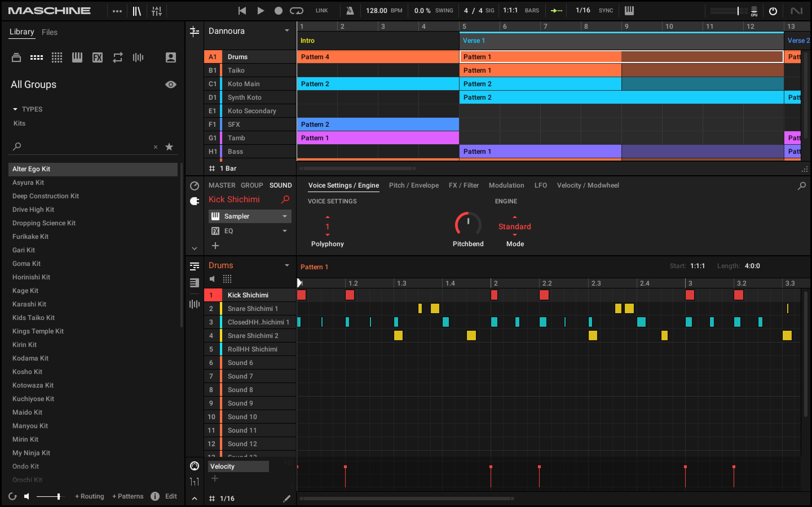The image size is (812, 507).
Task: Select the Instruments keyboard icon in browser
Action: (x=77, y=57)
